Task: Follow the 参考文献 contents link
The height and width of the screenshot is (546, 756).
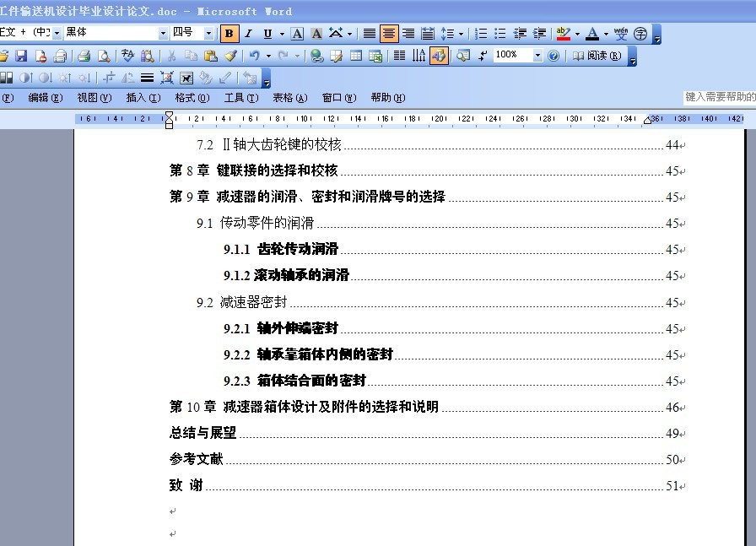Action: [x=196, y=459]
